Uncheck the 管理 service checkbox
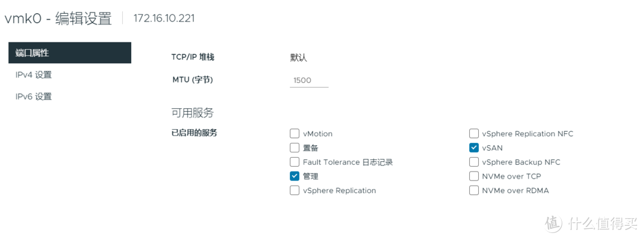644x239 pixels. (295, 176)
